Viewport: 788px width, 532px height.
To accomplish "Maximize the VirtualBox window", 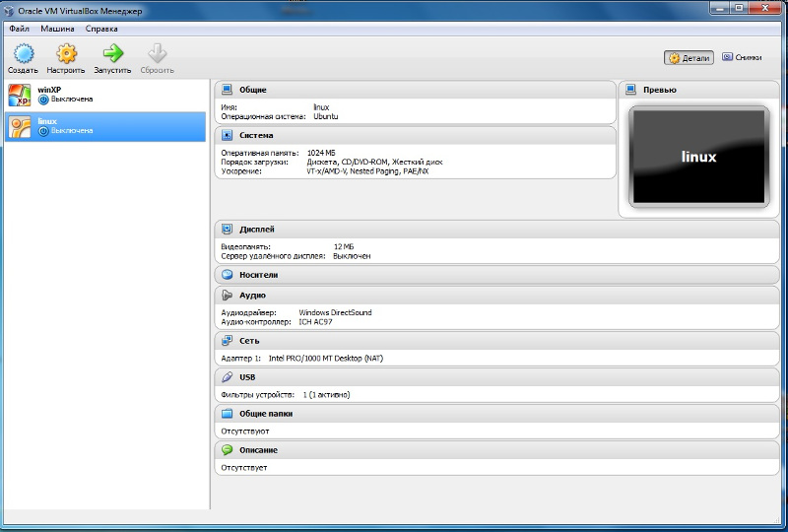I will (739, 7).
